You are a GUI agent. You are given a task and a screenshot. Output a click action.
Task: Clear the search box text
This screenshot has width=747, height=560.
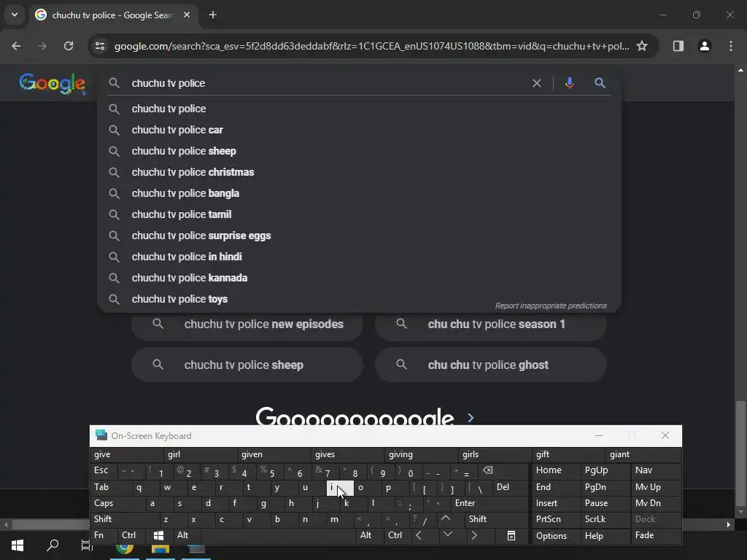536,83
